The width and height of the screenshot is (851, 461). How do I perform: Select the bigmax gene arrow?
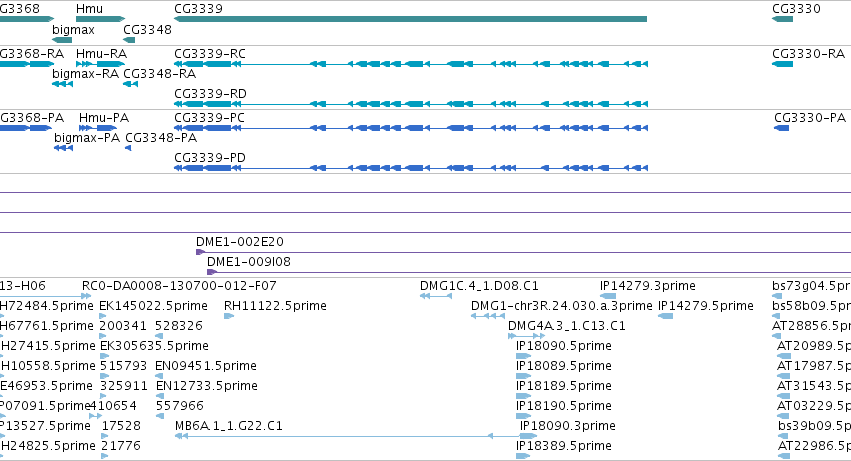coord(62,40)
